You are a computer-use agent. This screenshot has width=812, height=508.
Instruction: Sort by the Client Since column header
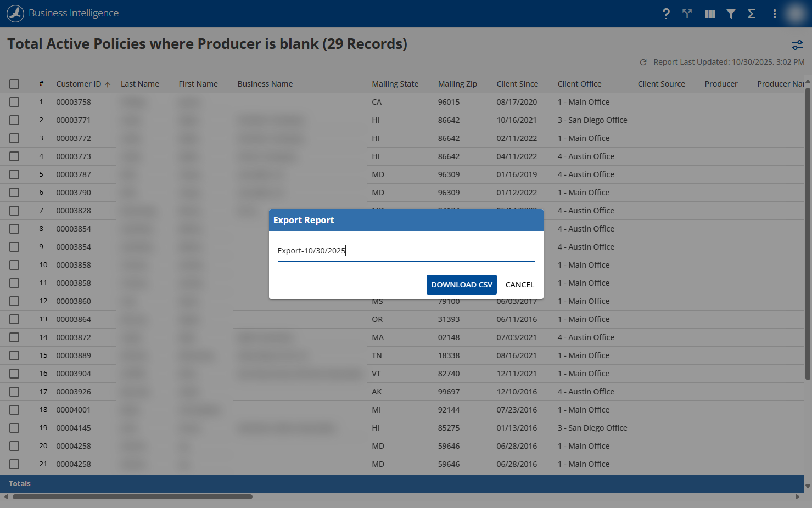[x=517, y=84]
